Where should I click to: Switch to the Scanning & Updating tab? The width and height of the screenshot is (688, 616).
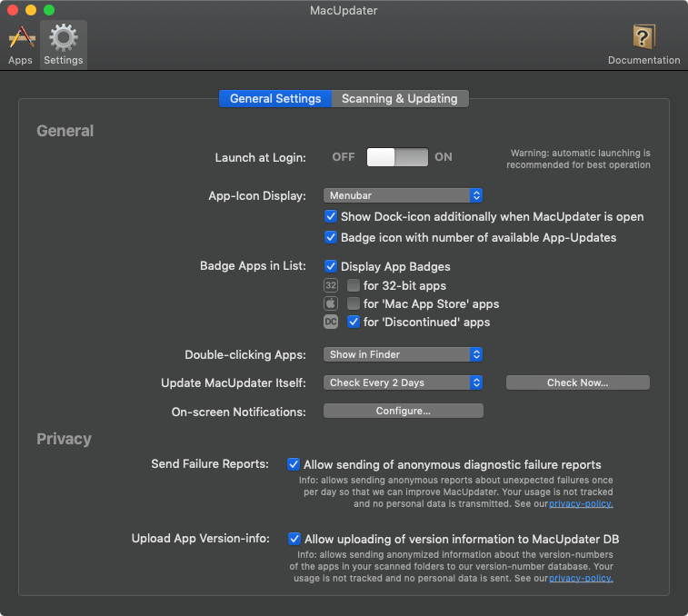point(400,99)
